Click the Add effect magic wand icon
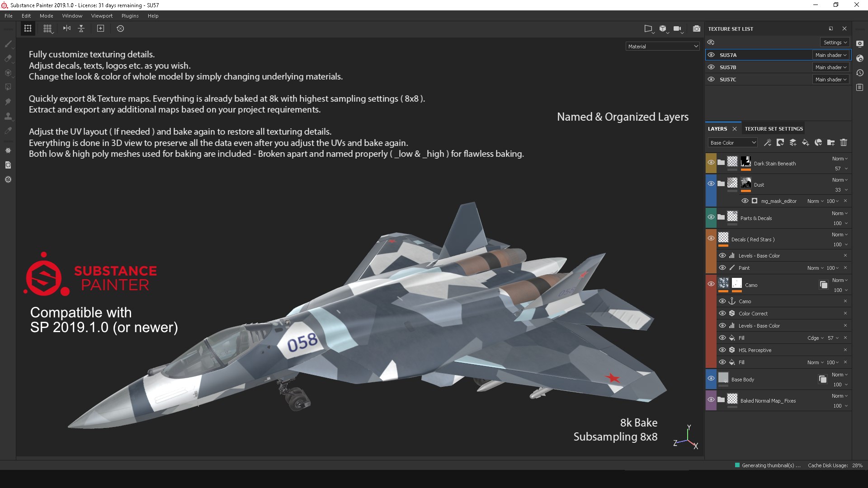This screenshot has height=488, width=868. 767,143
